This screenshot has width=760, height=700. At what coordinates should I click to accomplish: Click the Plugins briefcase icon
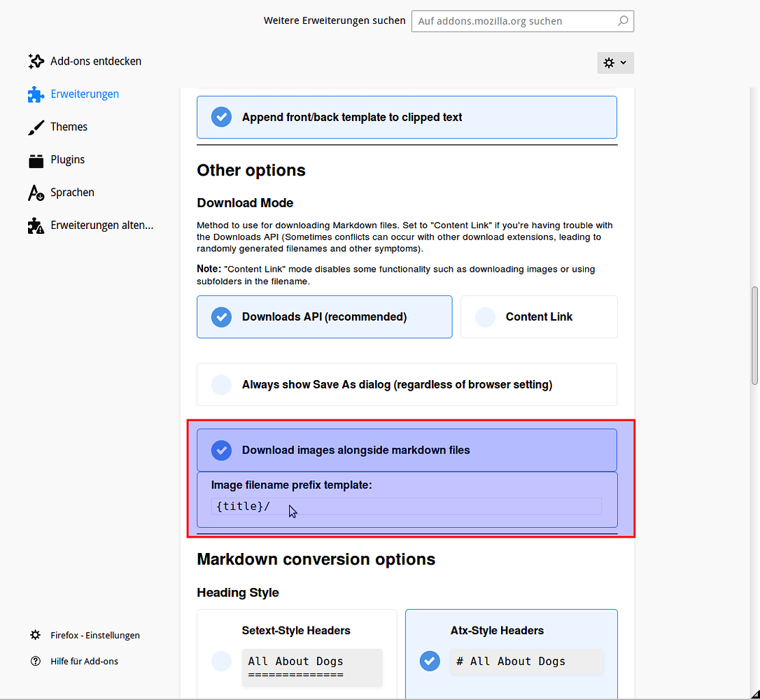coord(36,160)
